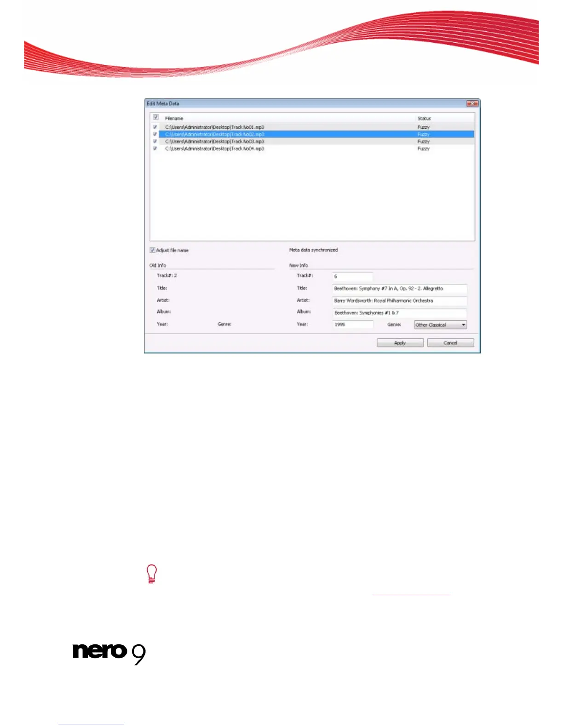Image resolution: width=563 pixels, height=728 pixels.
Task: Click the Year field showing 1995
Action: point(353,324)
